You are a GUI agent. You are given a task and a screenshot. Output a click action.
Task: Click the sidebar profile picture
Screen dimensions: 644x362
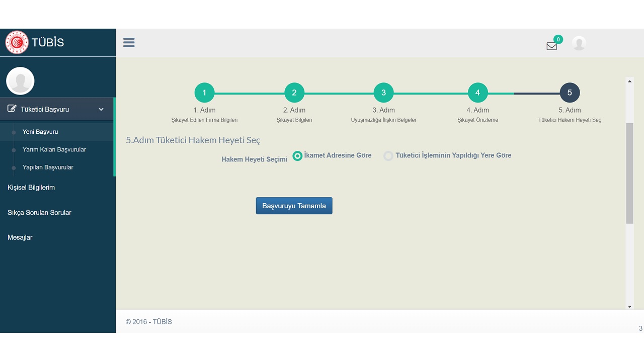click(x=20, y=81)
